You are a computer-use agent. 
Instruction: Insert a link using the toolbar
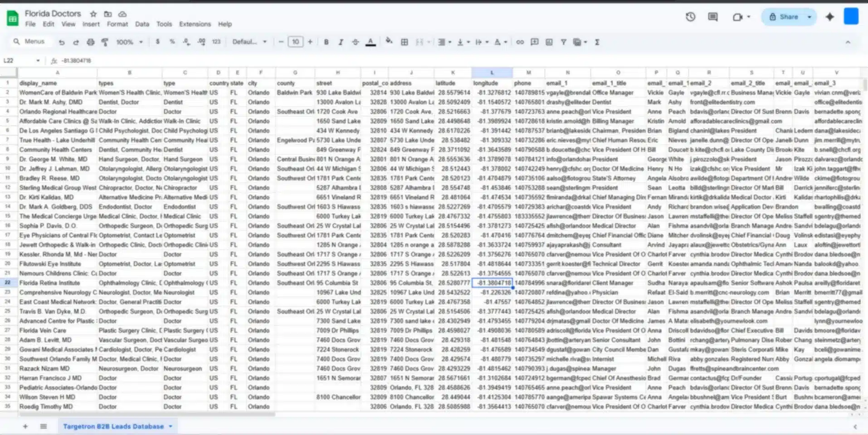coord(520,42)
